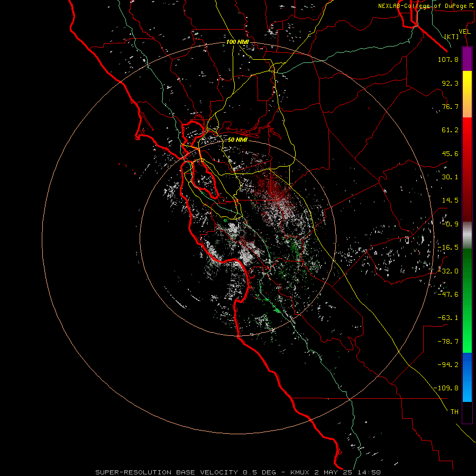
Task: Click the 61.2 scale value
Action: pyautogui.click(x=450, y=130)
